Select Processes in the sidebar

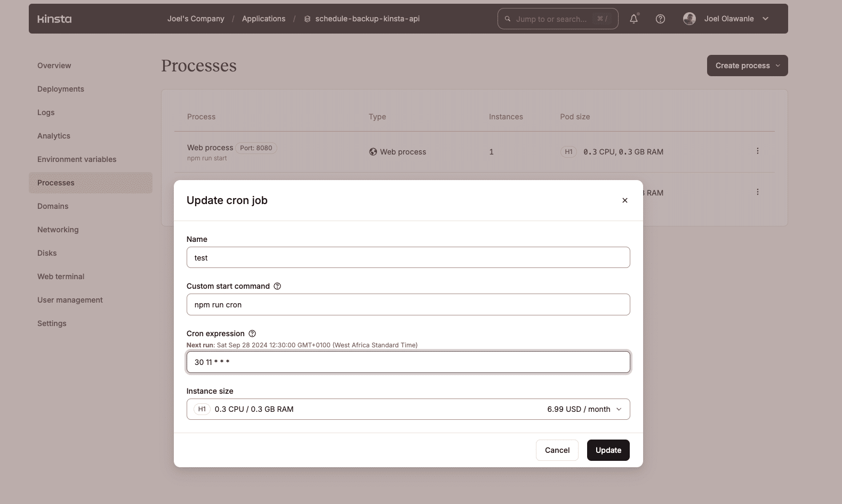click(91, 183)
